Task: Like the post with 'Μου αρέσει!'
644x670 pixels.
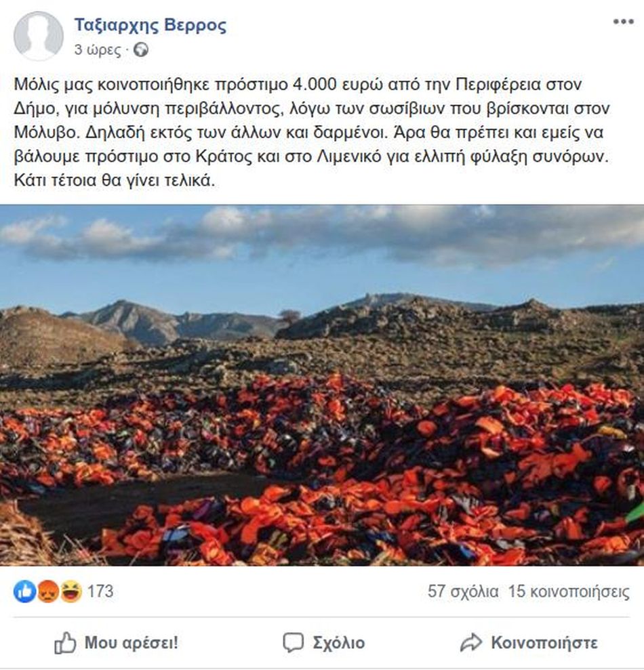Action: click(117, 643)
